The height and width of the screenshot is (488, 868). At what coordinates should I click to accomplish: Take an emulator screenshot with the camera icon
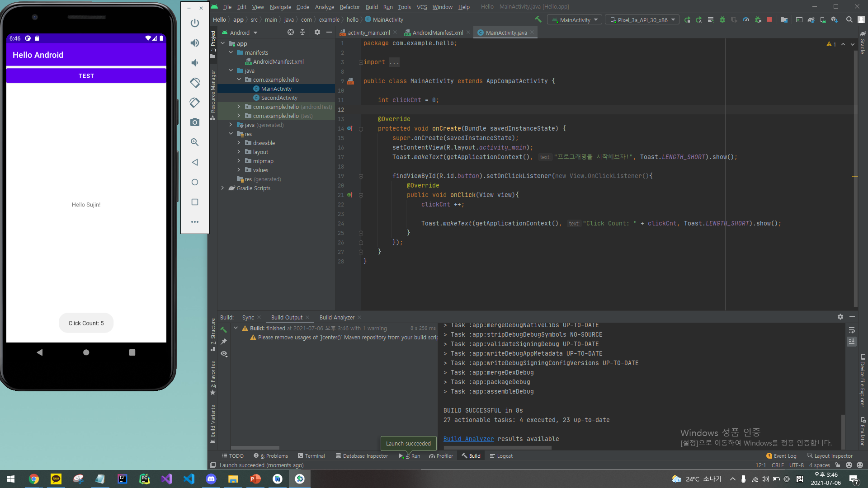pos(195,122)
